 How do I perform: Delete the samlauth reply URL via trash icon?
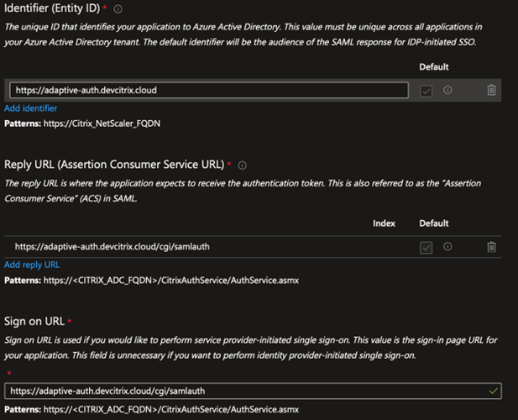[x=491, y=246]
